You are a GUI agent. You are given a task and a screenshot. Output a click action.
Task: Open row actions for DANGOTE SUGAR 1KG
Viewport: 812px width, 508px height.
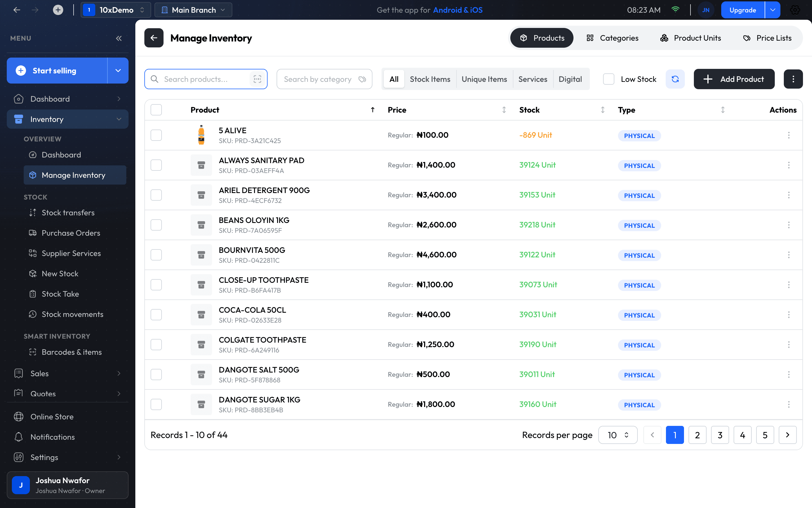coord(789,404)
